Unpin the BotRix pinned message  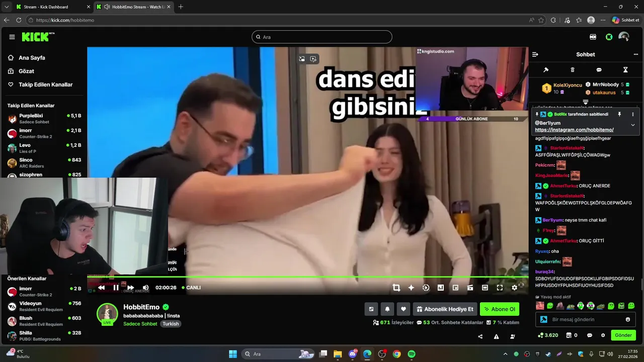pos(619,114)
